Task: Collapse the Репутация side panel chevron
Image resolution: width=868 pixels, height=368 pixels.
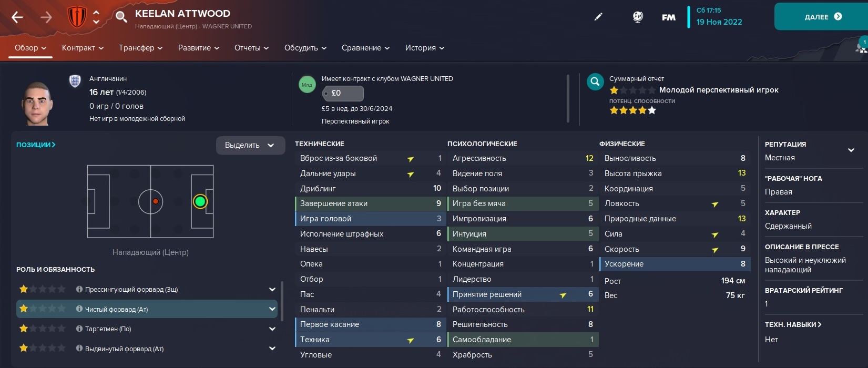Action: 851,150
